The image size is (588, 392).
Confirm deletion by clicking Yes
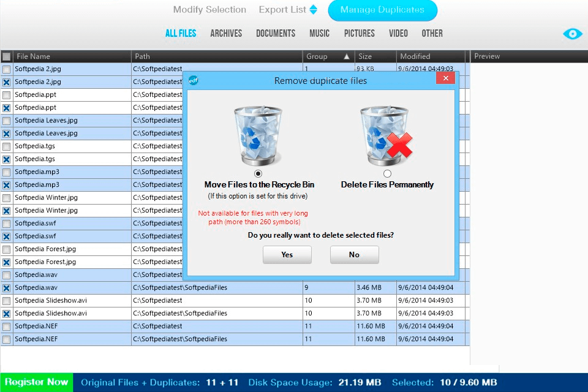287,254
